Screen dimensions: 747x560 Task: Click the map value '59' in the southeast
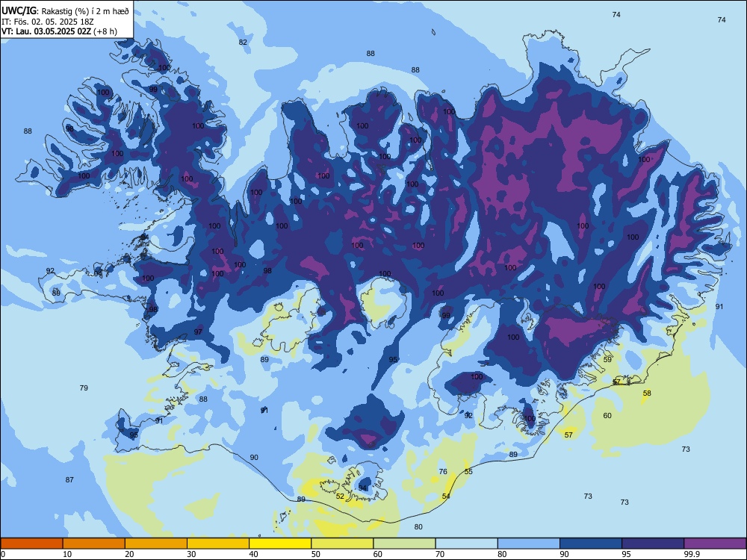pos(607,360)
